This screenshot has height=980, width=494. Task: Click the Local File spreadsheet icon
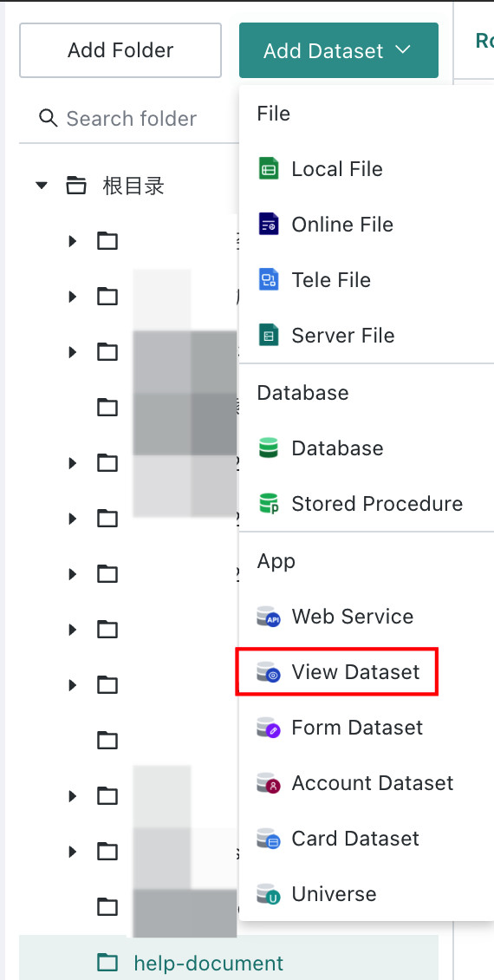click(269, 169)
